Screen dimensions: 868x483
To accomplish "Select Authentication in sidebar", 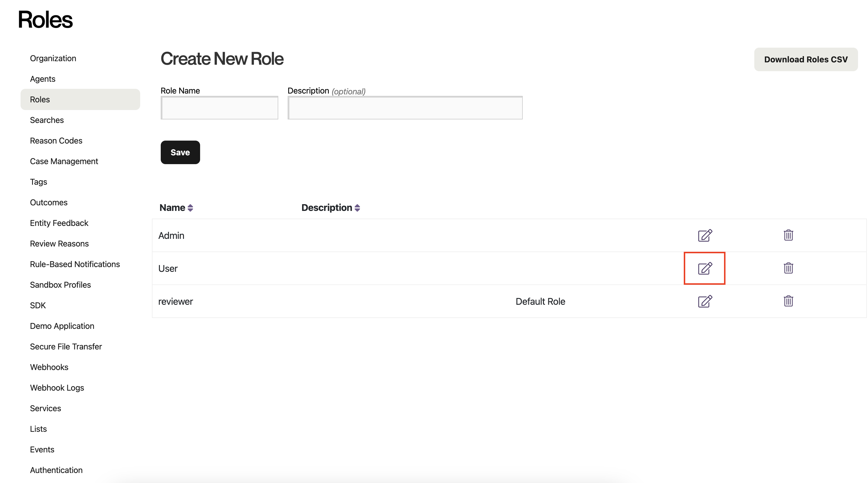I will [x=56, y=470].
